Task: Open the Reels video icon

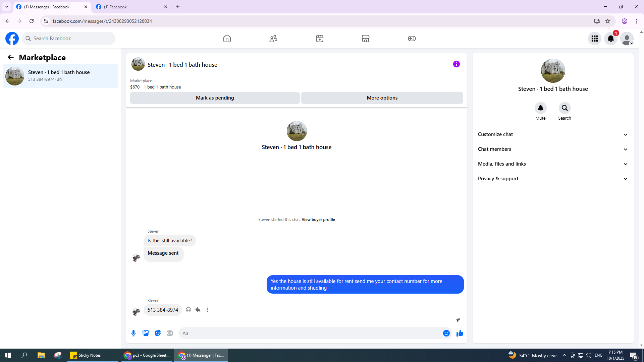Action: click(x=320, y=39)
